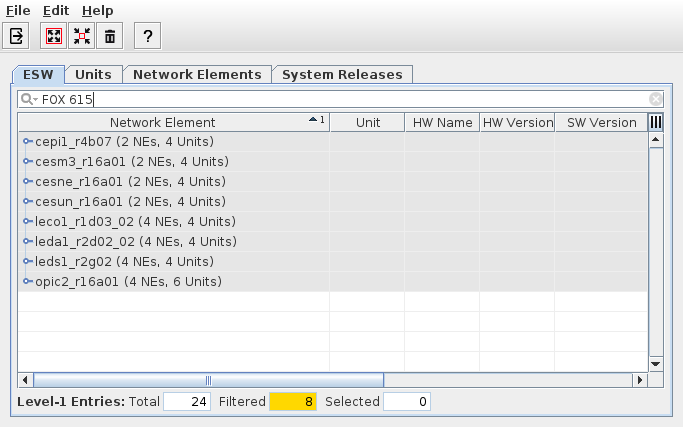This screenshot has width=683, height=427.
Task: Open help via question mark icon
Action: 148,36
